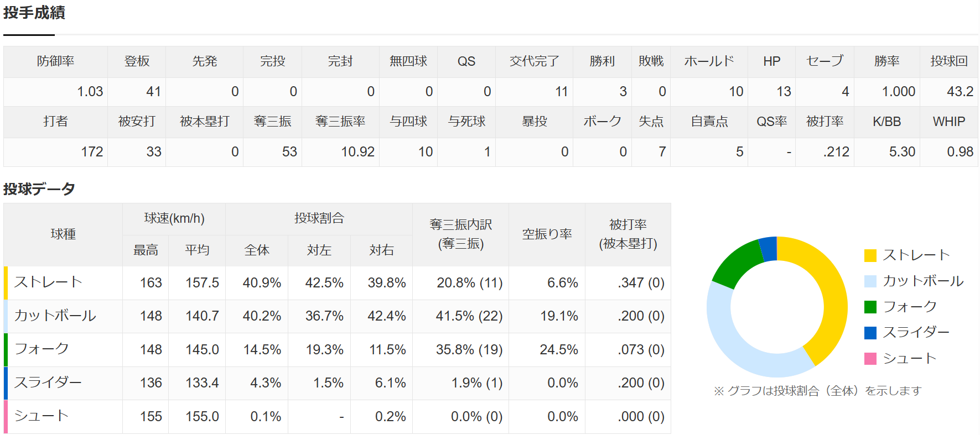Screen dimensions: 980x435
Task: Click the light blue カットボール legend swatch
Action: [870, 281]
